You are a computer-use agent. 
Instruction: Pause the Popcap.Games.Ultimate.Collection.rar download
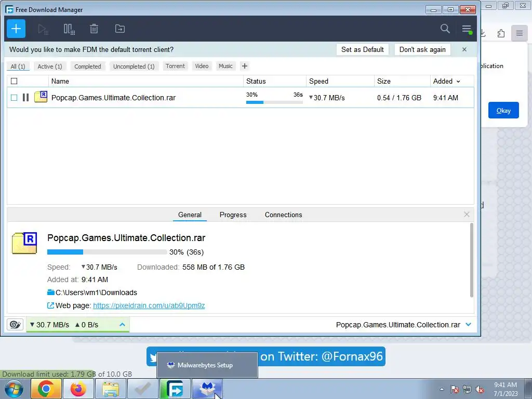25,98
